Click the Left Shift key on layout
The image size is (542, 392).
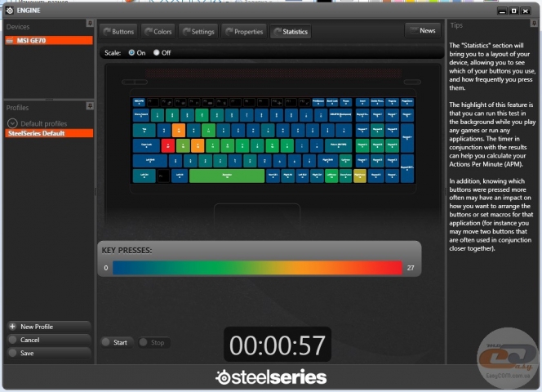(x=150, y=161)
